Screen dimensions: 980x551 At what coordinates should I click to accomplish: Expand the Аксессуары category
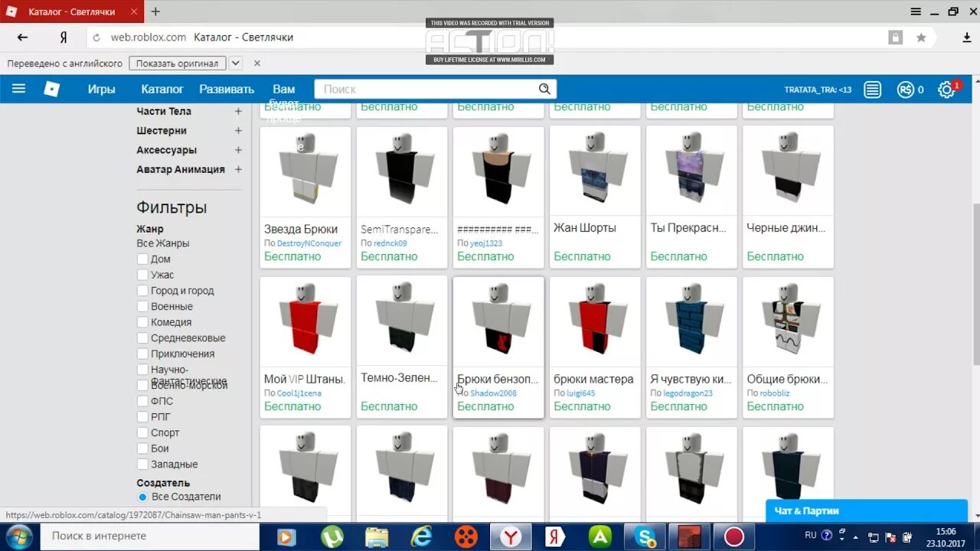(x=238, y=150)
